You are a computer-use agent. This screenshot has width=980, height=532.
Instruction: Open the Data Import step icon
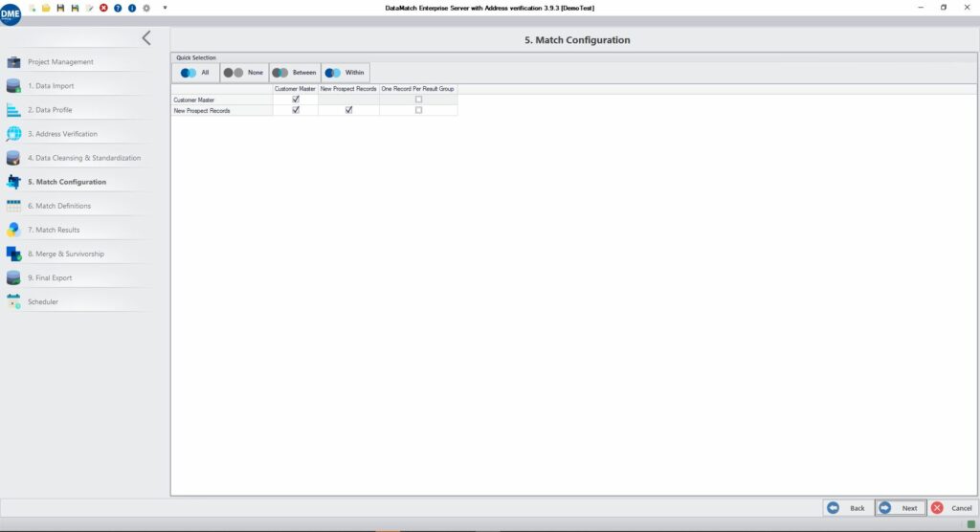[13, 86]
